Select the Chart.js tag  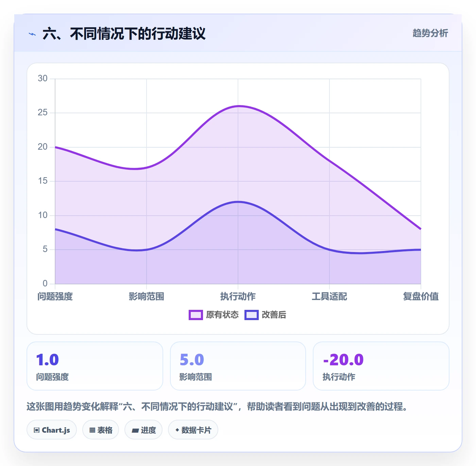(52, 430)
